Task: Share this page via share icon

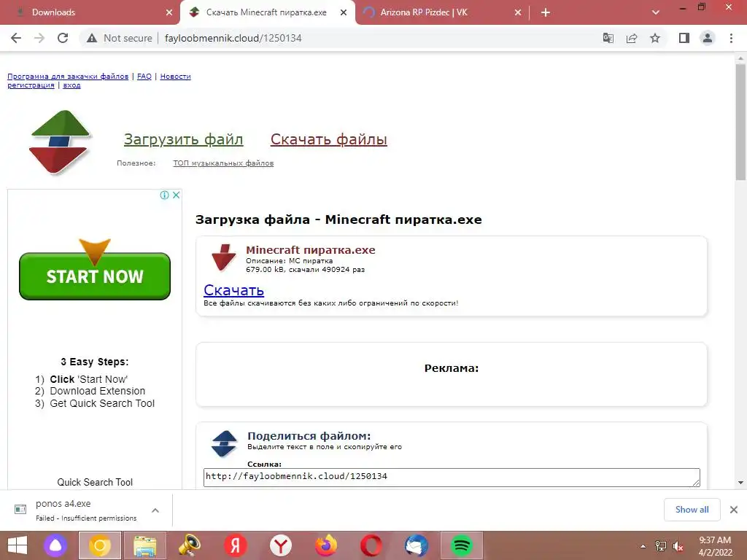Action: (632, 38)
